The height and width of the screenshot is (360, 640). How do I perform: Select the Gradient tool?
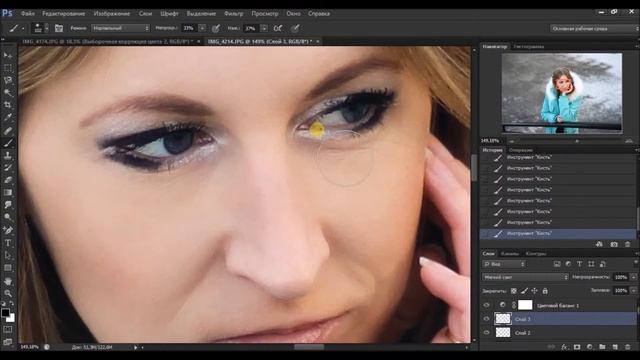click(8, 193)
